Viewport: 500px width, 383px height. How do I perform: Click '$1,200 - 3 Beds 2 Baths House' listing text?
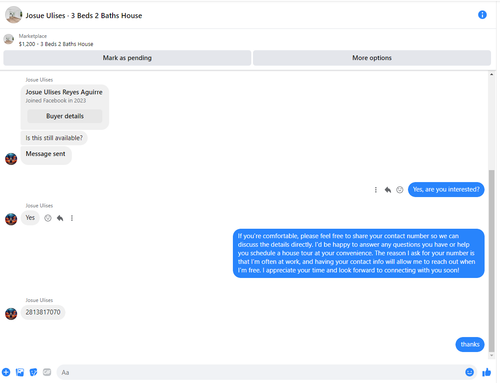pos(56,44)
